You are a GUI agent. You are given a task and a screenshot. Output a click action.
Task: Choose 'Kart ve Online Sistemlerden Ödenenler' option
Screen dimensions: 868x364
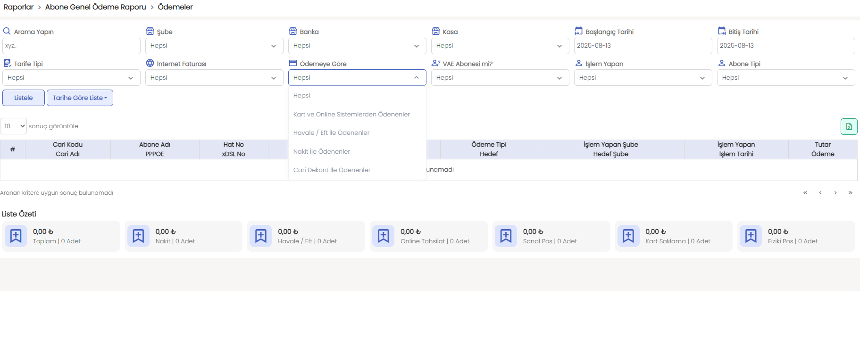pyautogui.click(x=351, y=114)
